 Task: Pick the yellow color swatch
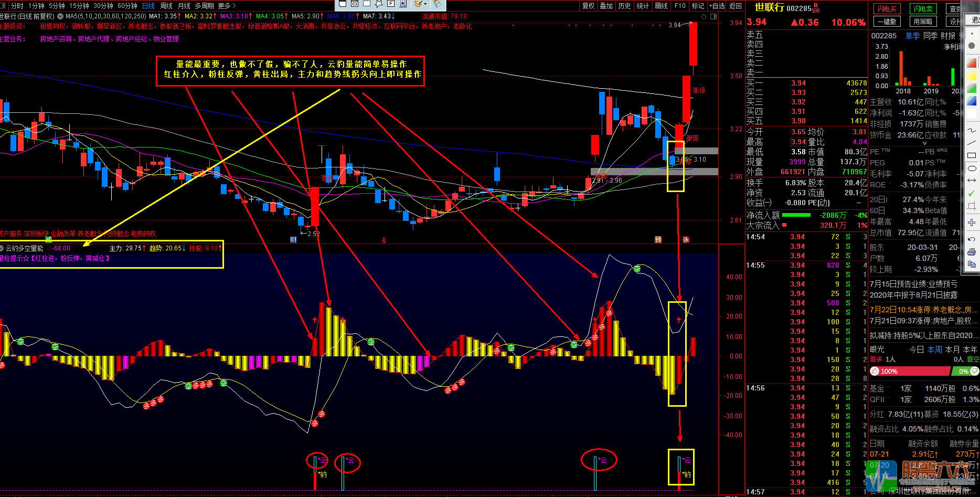click(972, 76)
